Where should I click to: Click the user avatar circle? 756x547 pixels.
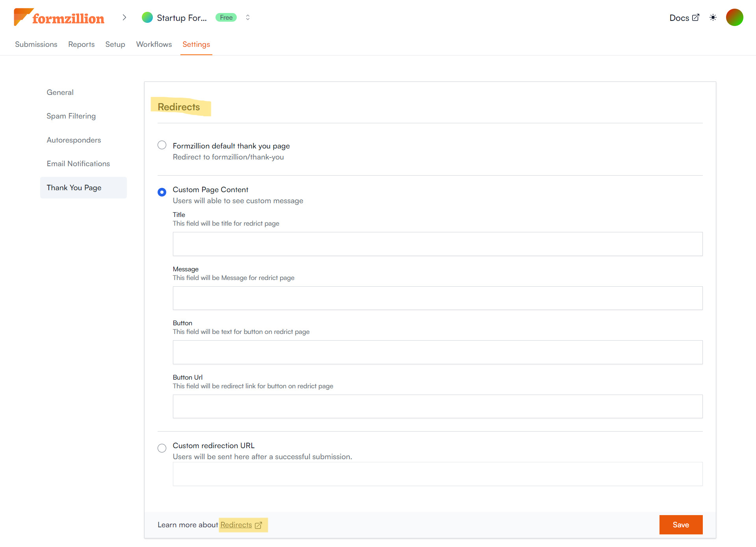pyautogui.click(x=734, y=17)
